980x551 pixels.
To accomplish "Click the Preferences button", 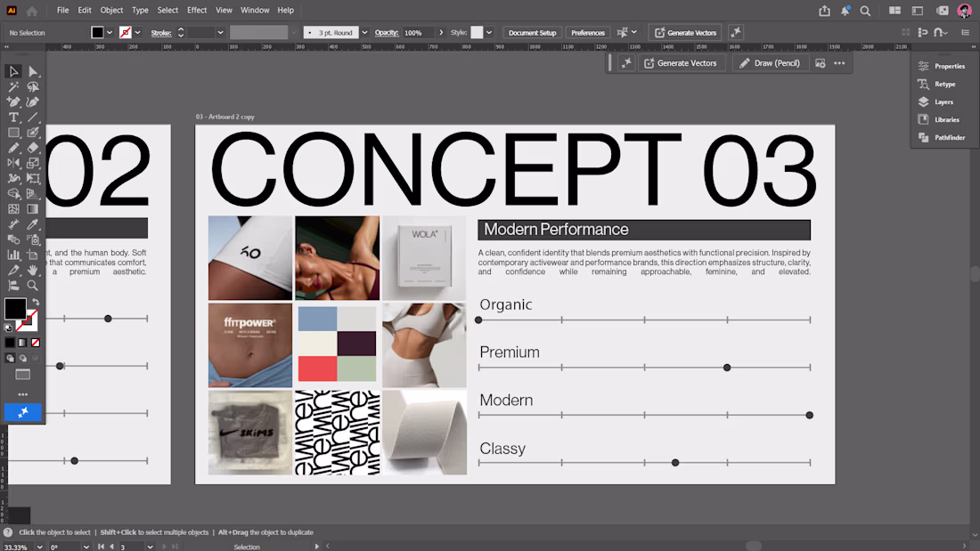I will 587,32.
